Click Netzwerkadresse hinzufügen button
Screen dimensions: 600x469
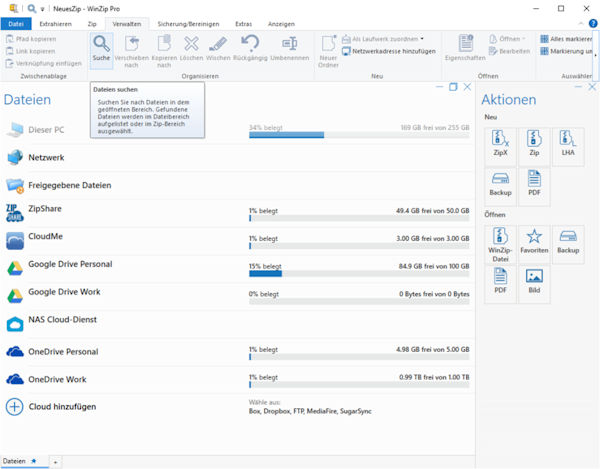(389, 51)
